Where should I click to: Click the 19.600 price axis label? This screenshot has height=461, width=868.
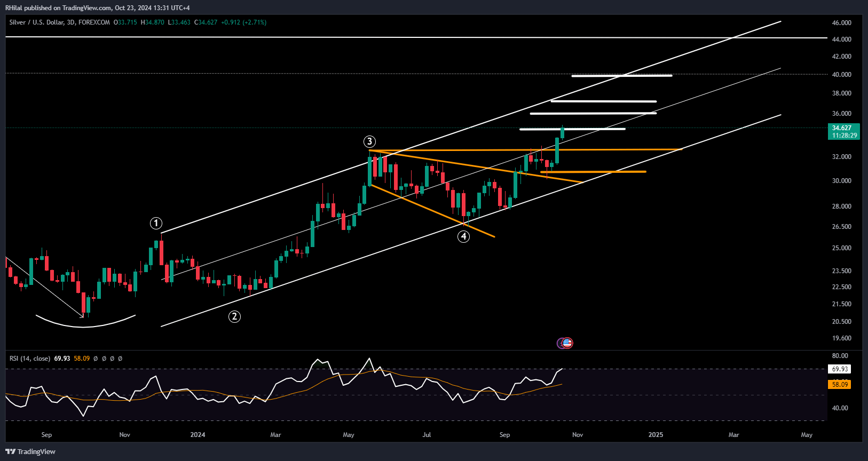click(842, 338)
